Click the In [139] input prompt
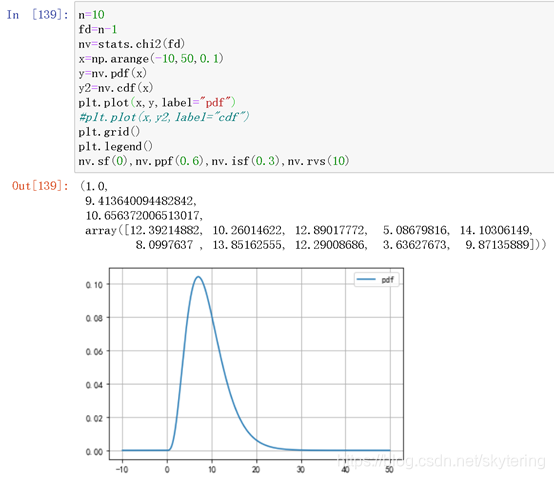Screen dimensions: 554x479 (x=37, y=14)
